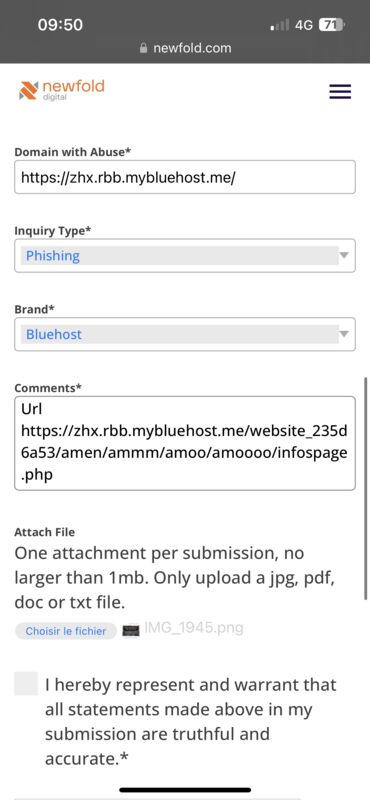
Task: Tap the battery indicator in status bar
Action: point(331,24)
